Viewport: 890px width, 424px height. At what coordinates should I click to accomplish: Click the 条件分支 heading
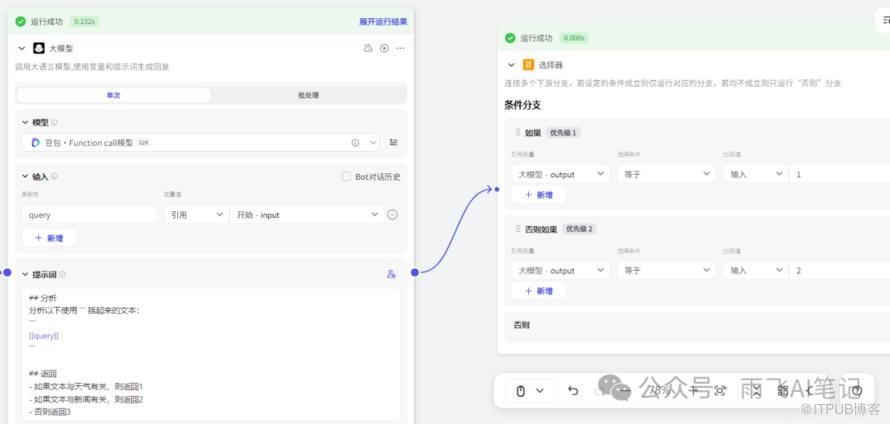tap(523, 105)
